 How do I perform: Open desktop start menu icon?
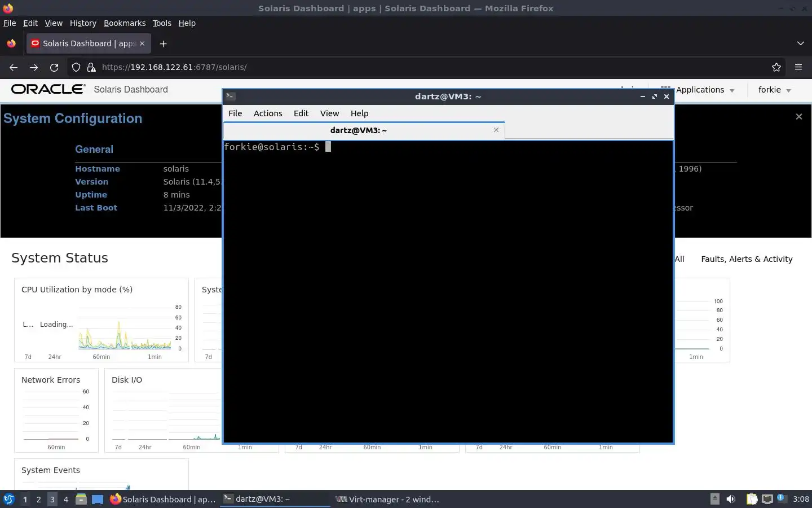pos(9,499)
